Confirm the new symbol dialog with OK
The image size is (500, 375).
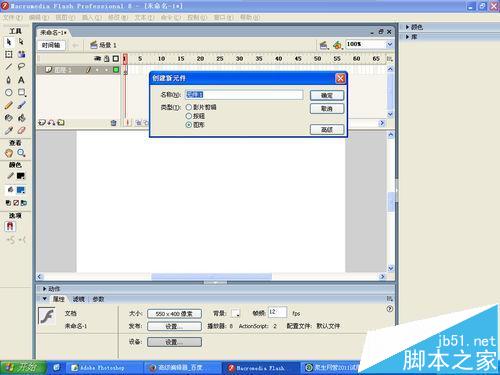point(327,96)
